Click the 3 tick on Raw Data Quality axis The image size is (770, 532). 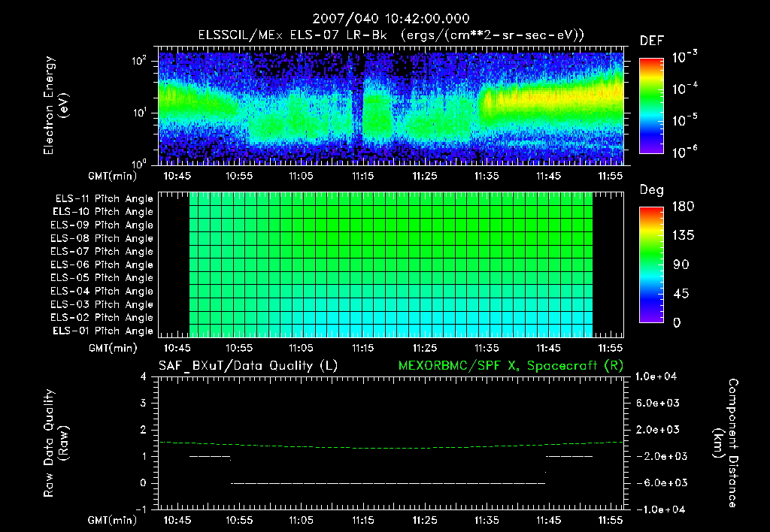coord(144,403)
